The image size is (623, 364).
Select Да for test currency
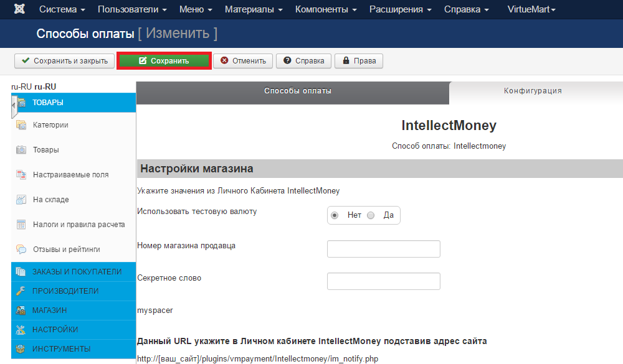pos(371,215)
